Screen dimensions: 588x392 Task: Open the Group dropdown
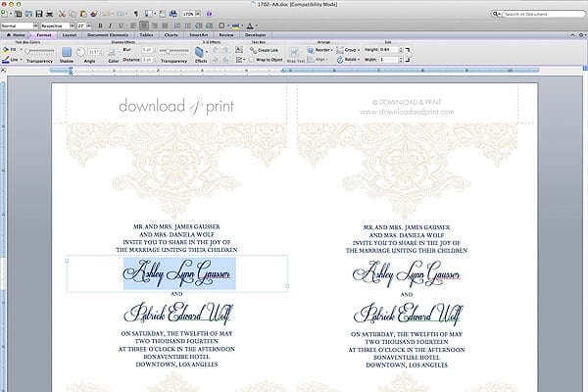(348, 50)
